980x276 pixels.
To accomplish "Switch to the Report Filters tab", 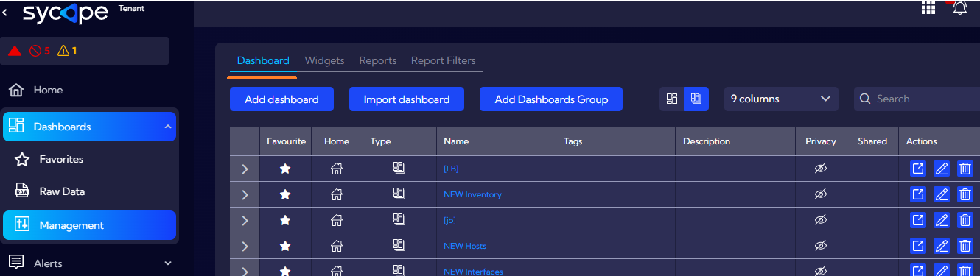I will click(444, 60).
